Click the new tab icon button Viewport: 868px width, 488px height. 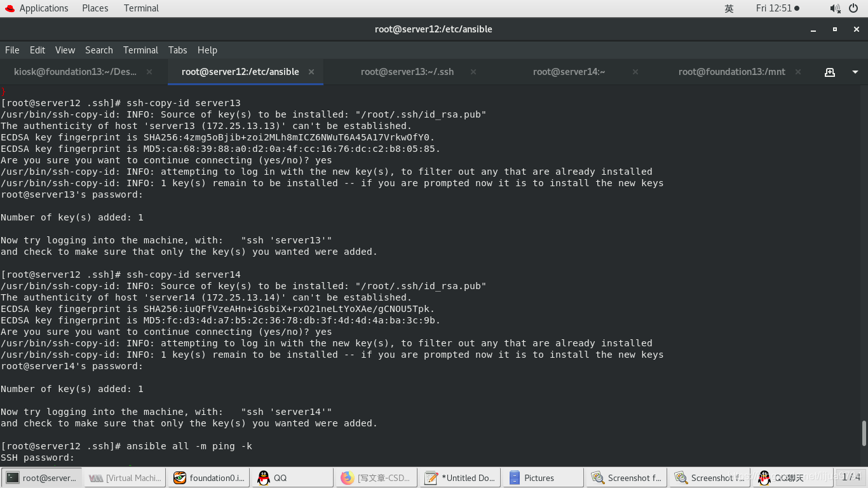coord(830,72)
